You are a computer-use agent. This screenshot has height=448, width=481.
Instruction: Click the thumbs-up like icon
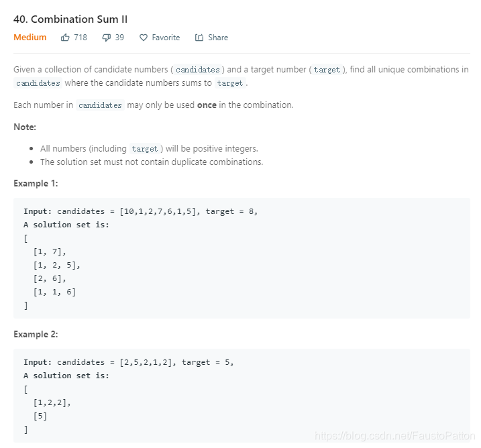click(65, 38)
